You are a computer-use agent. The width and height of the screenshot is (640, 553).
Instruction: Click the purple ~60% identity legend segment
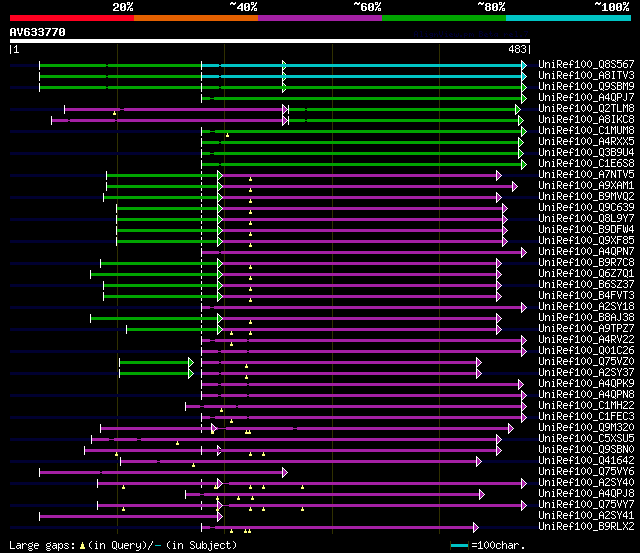click(x=320, y=18)
